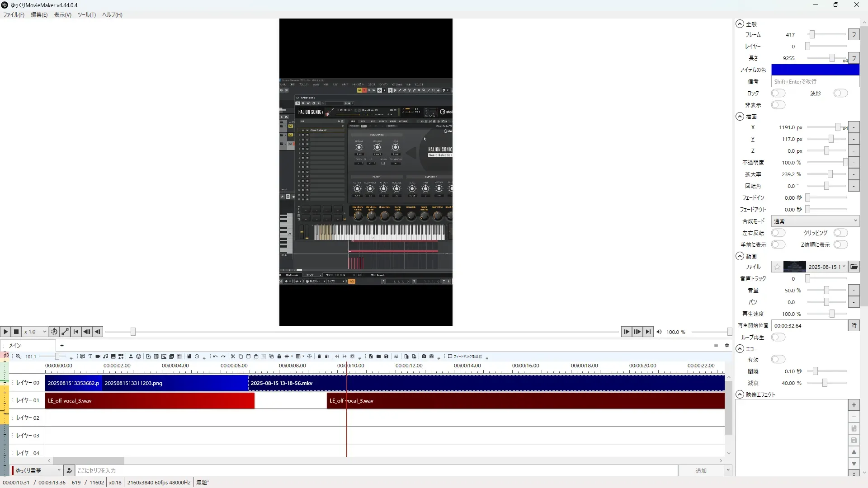Open the ツール(T) menu

[x=86, y=15]
